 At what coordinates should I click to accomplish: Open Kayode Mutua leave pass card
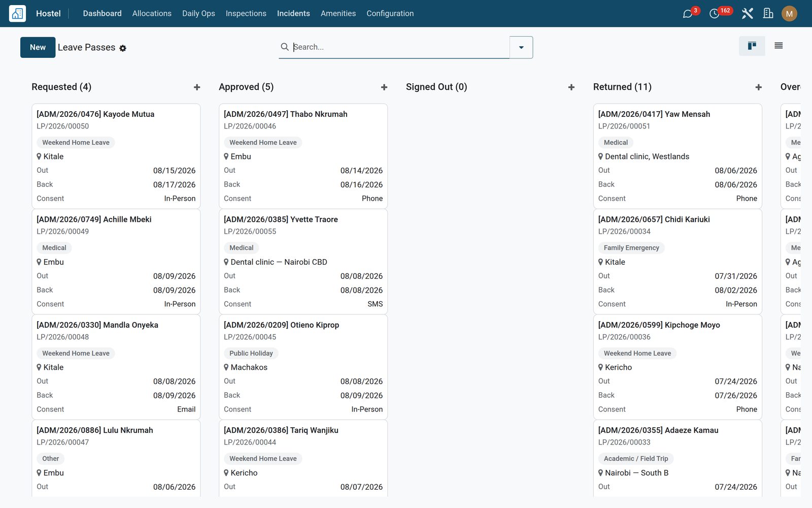[116, 156]
